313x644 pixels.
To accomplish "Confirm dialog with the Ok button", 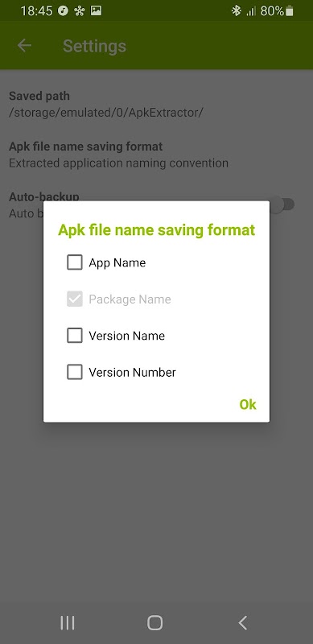I will pos(248,405).
